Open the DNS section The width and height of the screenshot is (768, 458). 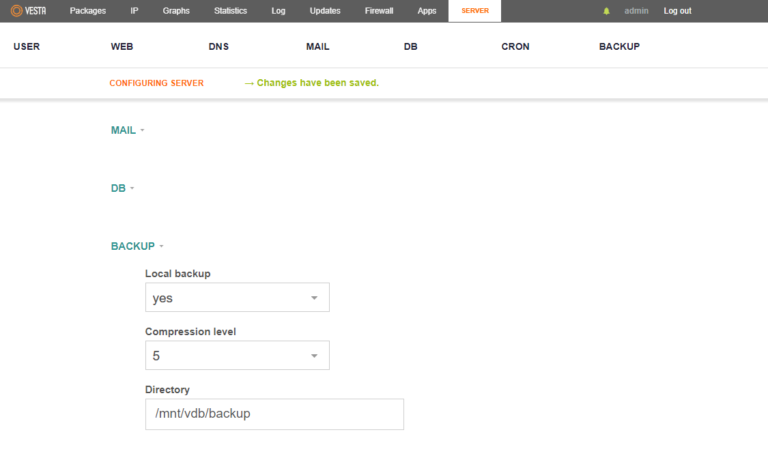click(x=218, y=47)
